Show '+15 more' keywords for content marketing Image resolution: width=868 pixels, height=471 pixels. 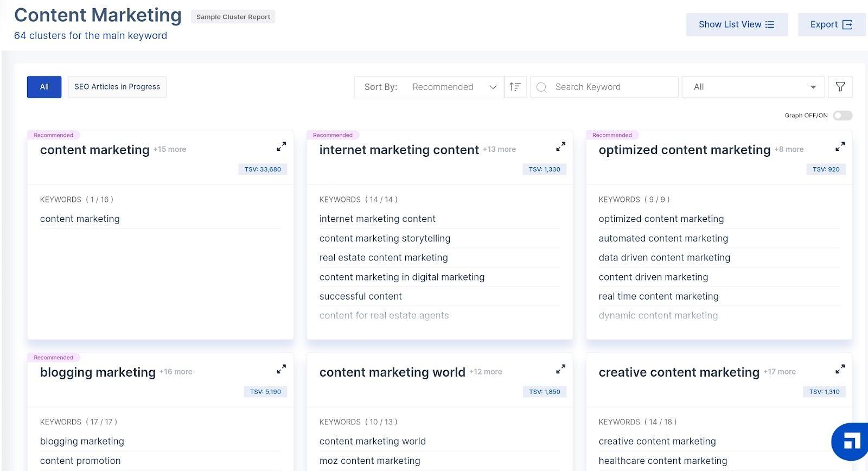(x=170, y=149)
